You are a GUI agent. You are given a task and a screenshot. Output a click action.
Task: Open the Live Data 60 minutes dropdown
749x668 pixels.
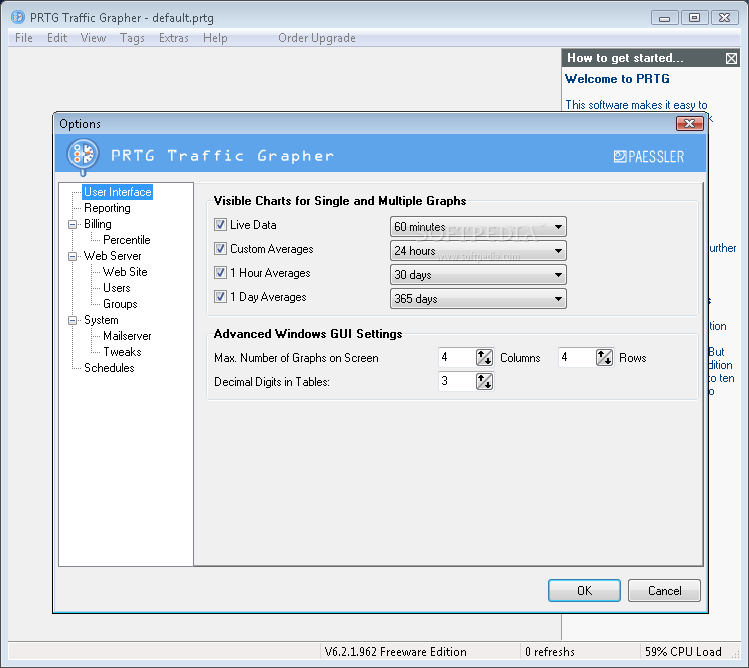point(478,226)
